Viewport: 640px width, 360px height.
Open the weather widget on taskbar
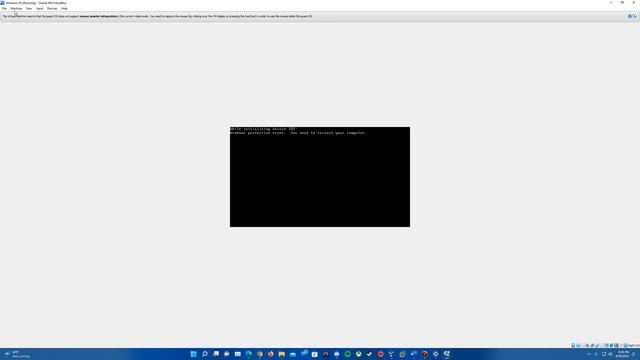click(x=17, y=354)
